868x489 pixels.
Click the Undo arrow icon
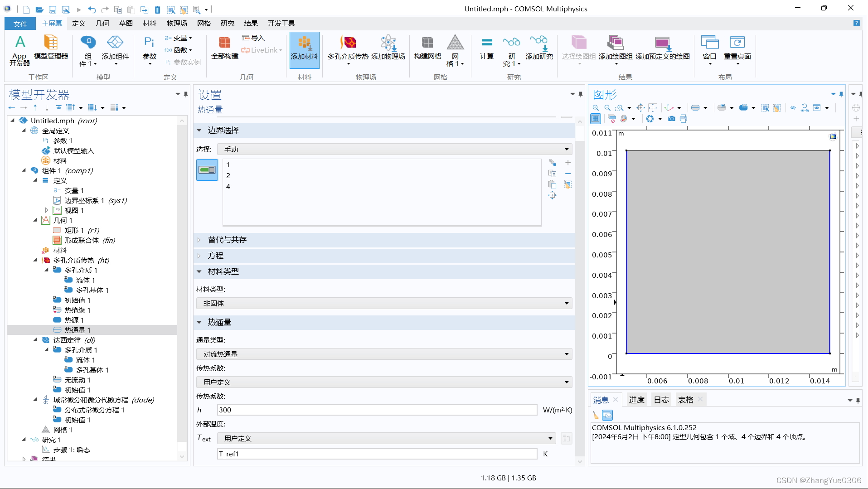click(92, 10)
